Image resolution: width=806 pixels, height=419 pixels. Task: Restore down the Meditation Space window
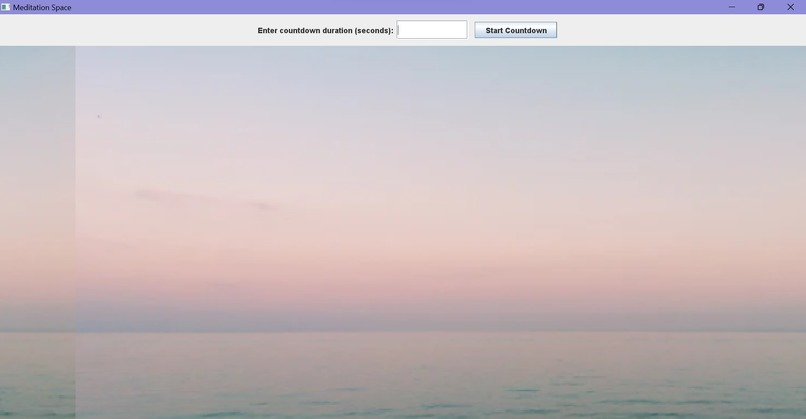pos(761,7)
